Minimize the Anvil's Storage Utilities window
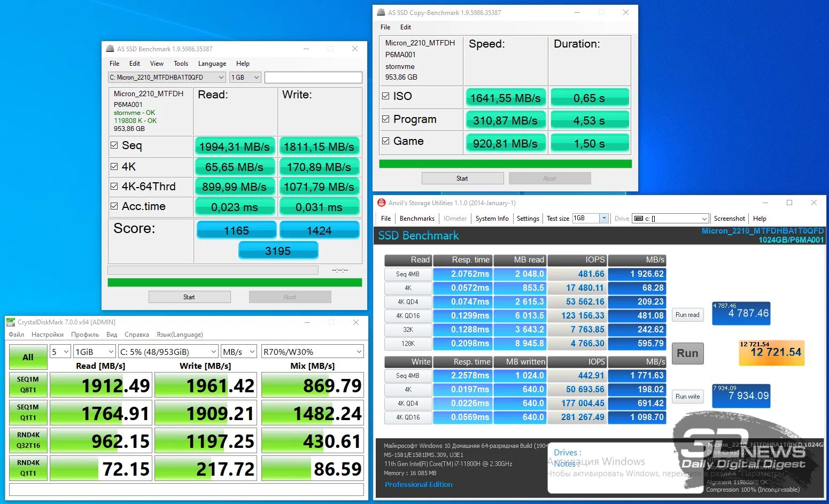Screen dimensions: 829x504 coord(765,203)
